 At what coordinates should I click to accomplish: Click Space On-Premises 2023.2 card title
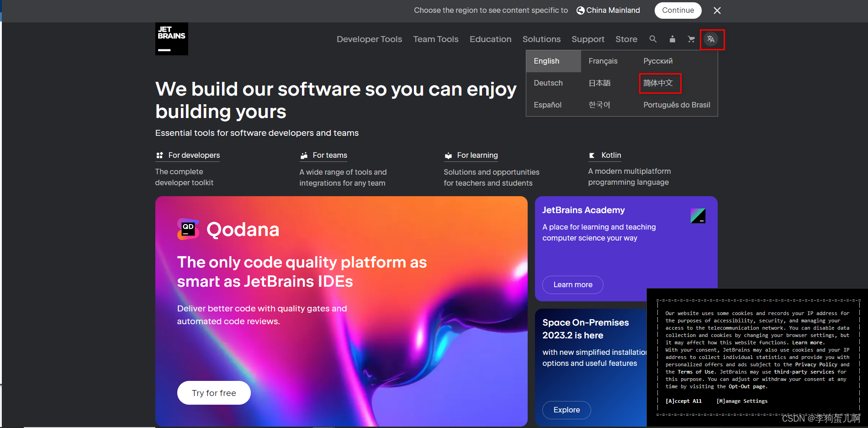(586, 329)
